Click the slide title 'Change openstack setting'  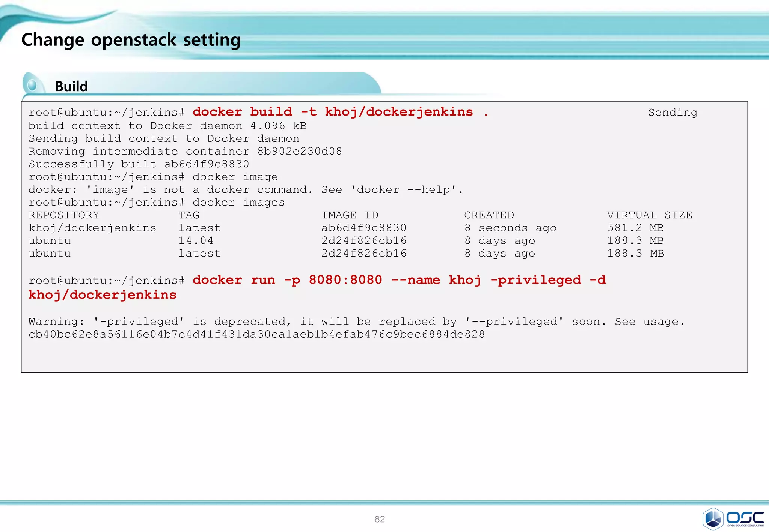coord(131,40)
